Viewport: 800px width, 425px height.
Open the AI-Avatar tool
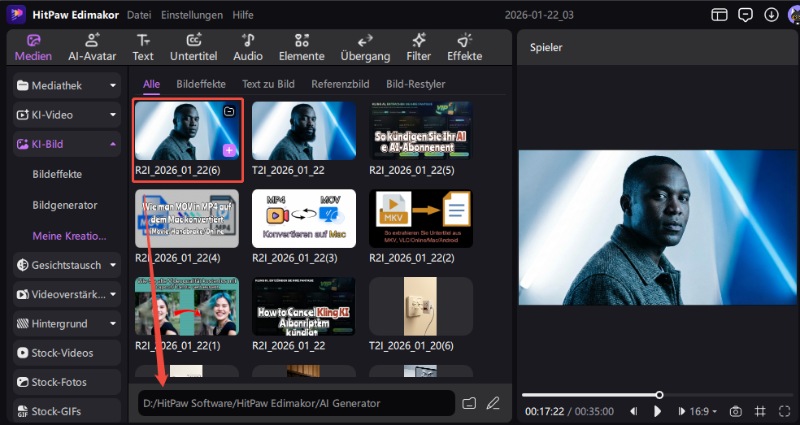[91, 47]
